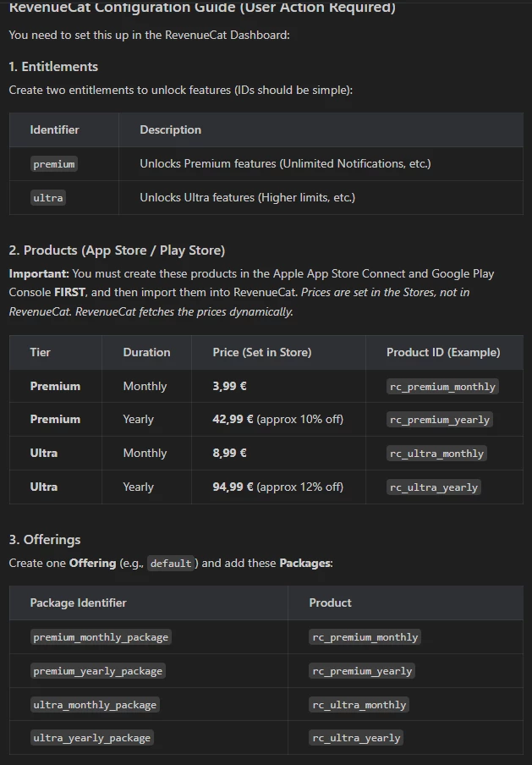Click 'ultra_yearly_package' identifier
The width and height of the screenshot is (532, 765).
tap(91, 738)
